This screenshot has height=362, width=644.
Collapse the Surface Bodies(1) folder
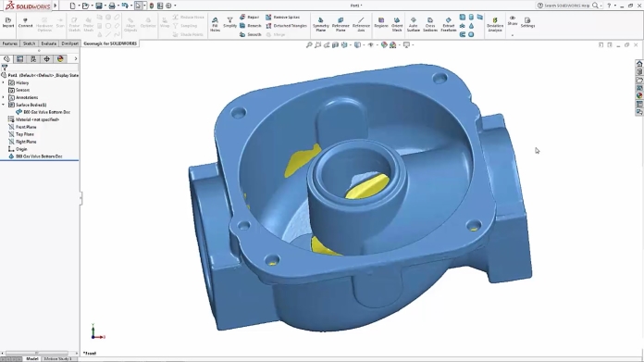pos(4,105)
